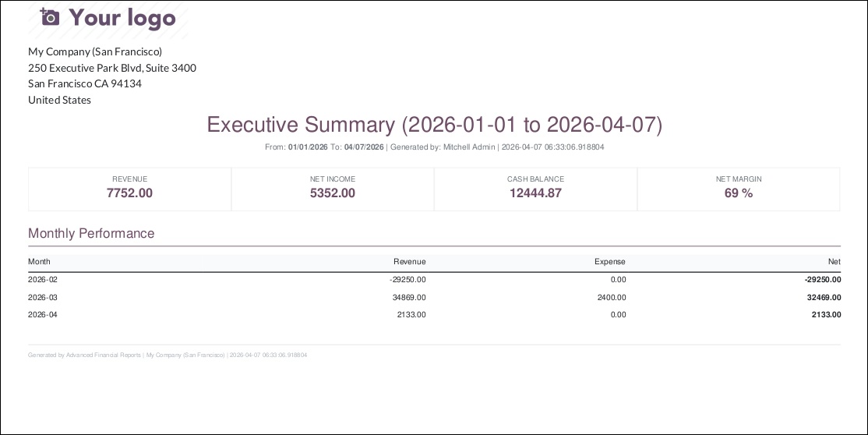Click the camera icon in the logo placeholder
Screen dimensions: 868x435
point(50,17)
